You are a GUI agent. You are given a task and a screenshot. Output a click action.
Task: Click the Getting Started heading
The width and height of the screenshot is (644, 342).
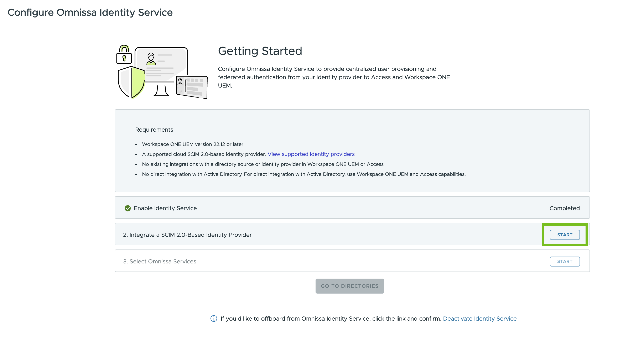tap(260, 51)
